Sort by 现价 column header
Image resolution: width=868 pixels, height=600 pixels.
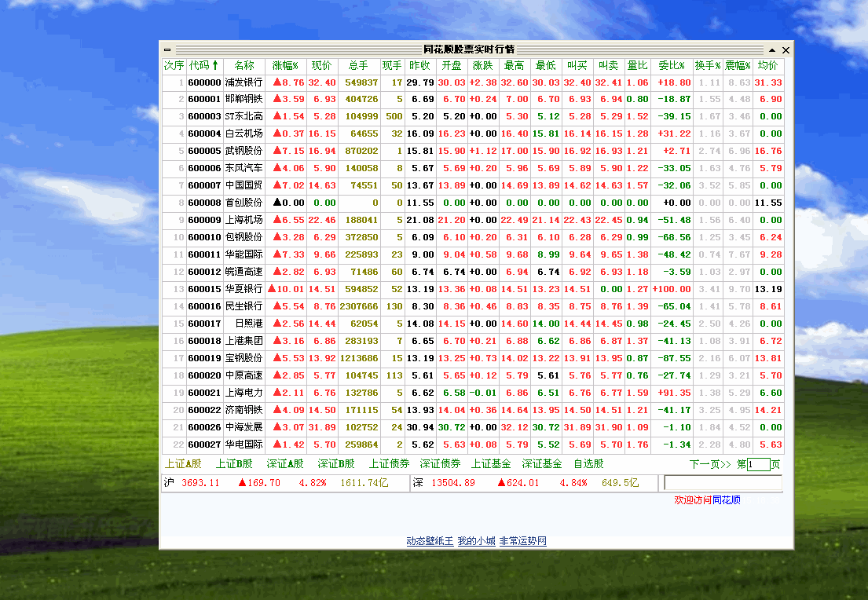click(321, 65)
